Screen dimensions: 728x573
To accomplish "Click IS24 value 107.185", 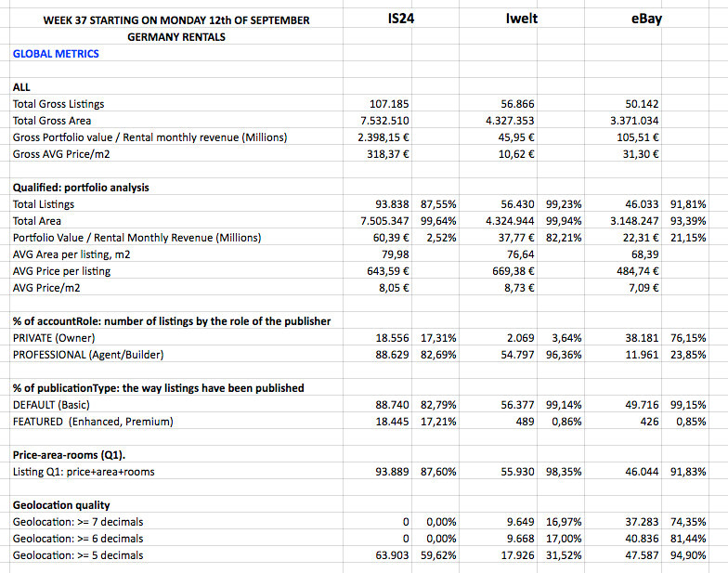I will pos(389,104).
